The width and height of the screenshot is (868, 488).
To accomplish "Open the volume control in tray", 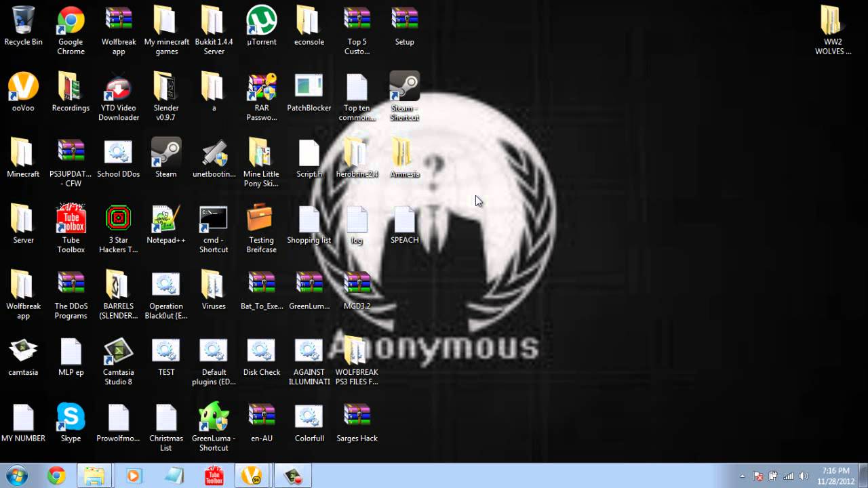I will (x=804, y=476).
